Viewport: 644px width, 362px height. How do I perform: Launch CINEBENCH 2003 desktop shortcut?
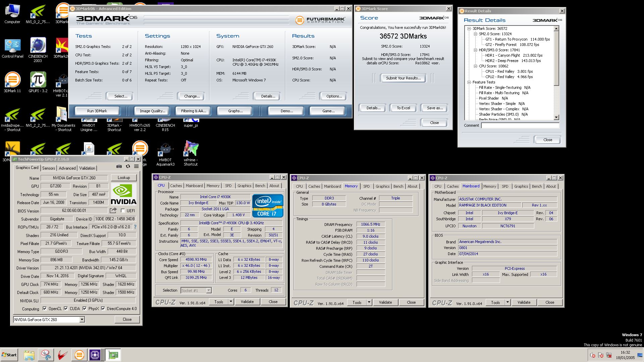[38, 50]
